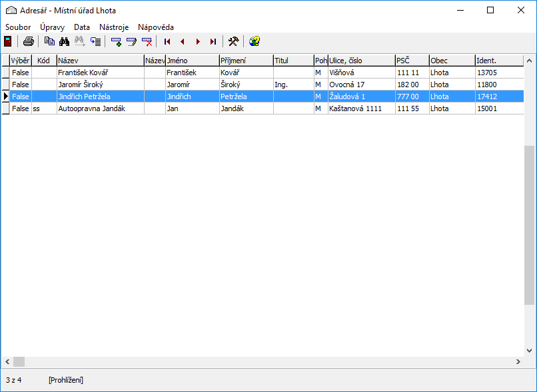Jump to the last record
The width and height of the screenshot is (537, 392).
213,41
